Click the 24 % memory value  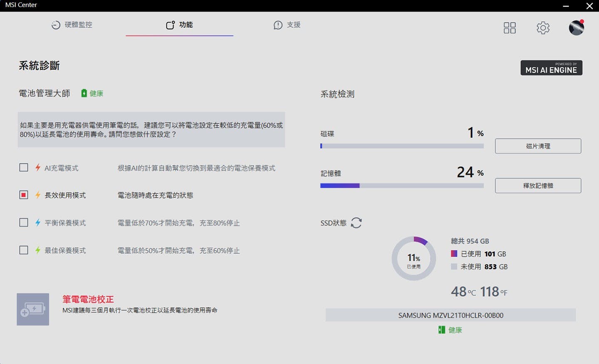470,172
